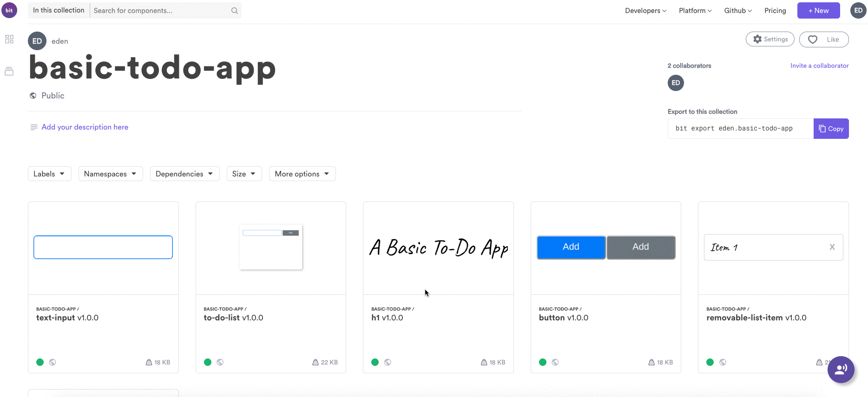The image size is (868, 397).
Task: Select the bit export eden.basic-todo-app command text
Action: click(734, 129)
